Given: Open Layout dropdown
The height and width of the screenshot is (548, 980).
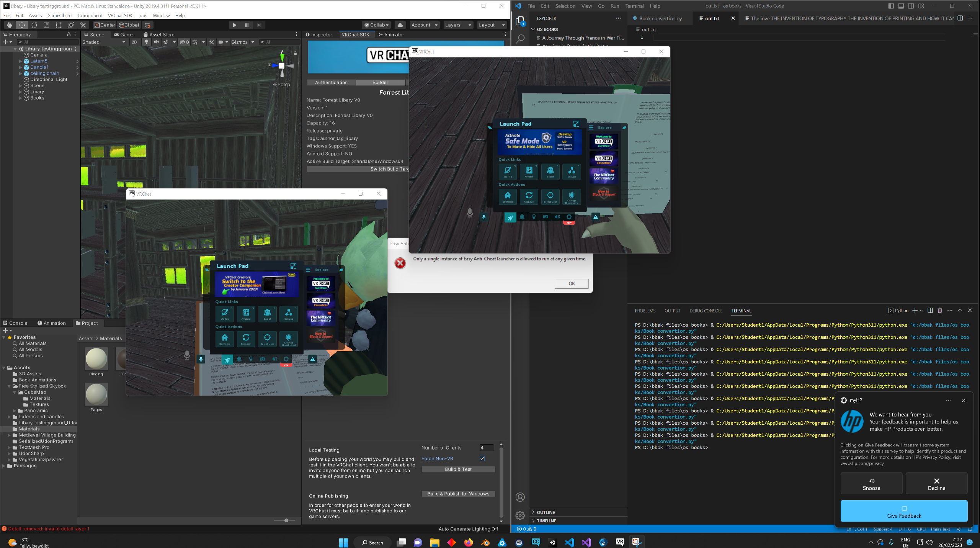Looking at the screenshot, I should point(492,25).
